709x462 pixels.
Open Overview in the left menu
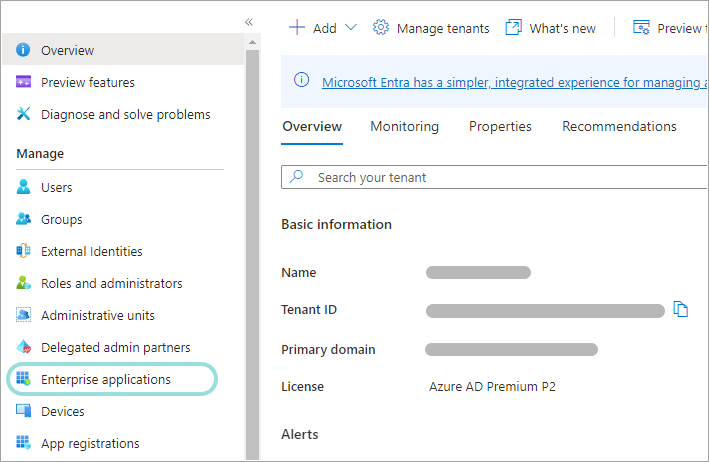[123, 50]
